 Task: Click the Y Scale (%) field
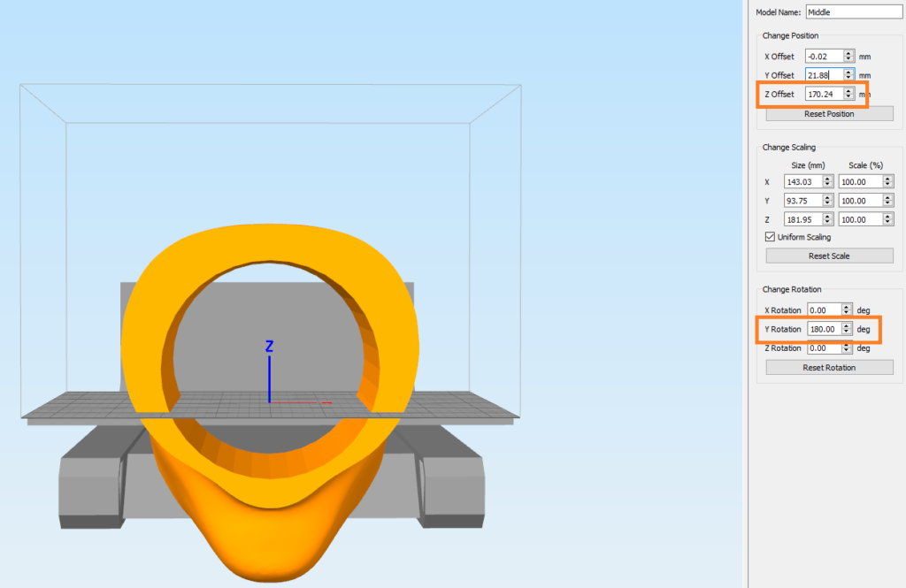click(x=860, y=201)
